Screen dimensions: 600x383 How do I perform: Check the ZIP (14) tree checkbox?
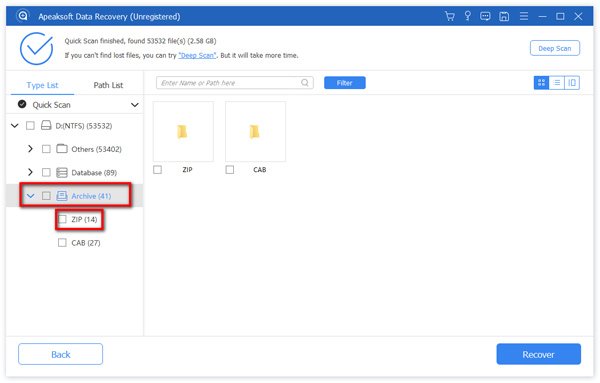click(62, 219)
